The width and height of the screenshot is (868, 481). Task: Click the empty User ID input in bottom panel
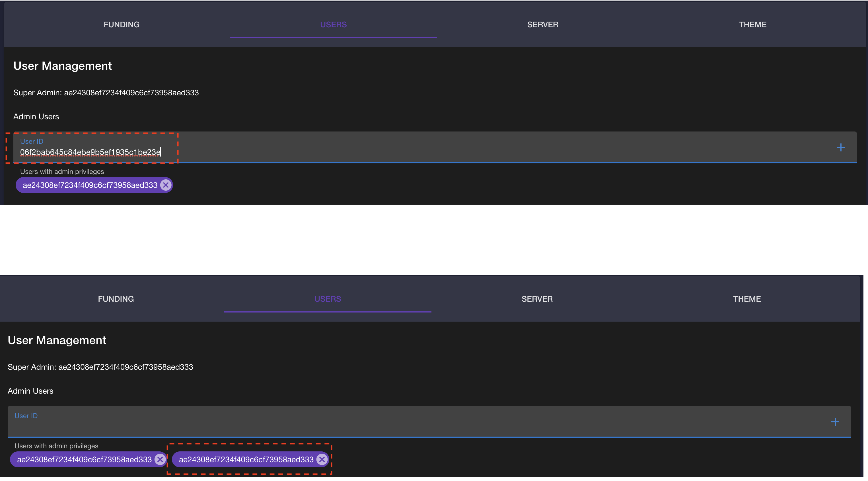(x=404, y=426)
